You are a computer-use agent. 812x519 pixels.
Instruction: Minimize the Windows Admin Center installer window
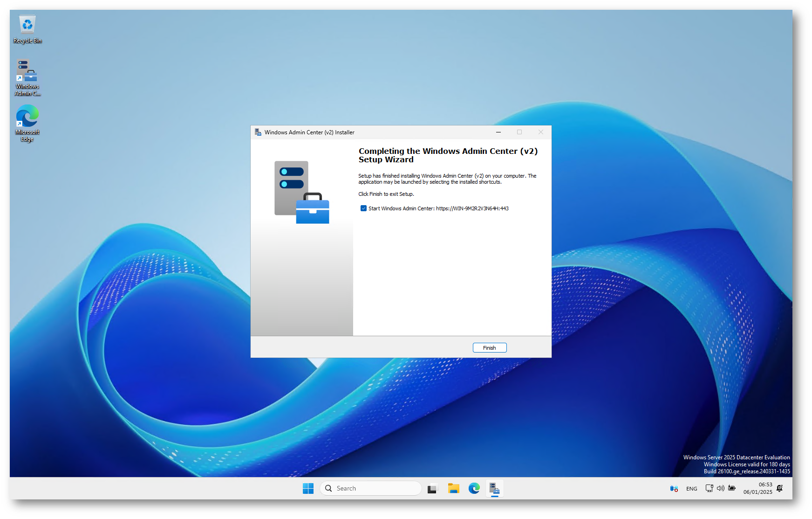tap(498, 132)
